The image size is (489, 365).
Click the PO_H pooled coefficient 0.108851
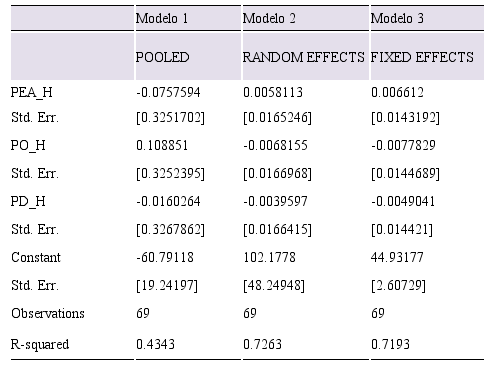click(x=162, y=146)
